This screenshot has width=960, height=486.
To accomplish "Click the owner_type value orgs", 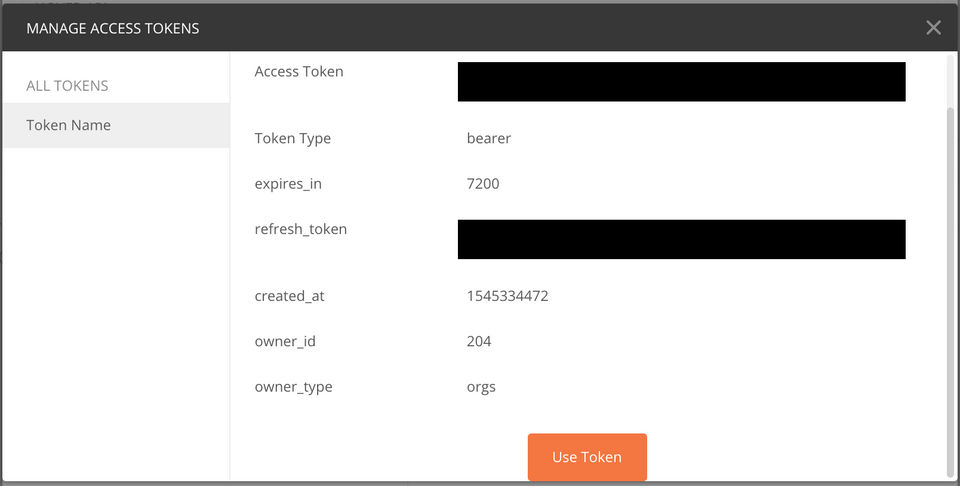I will tap(481, 387).
